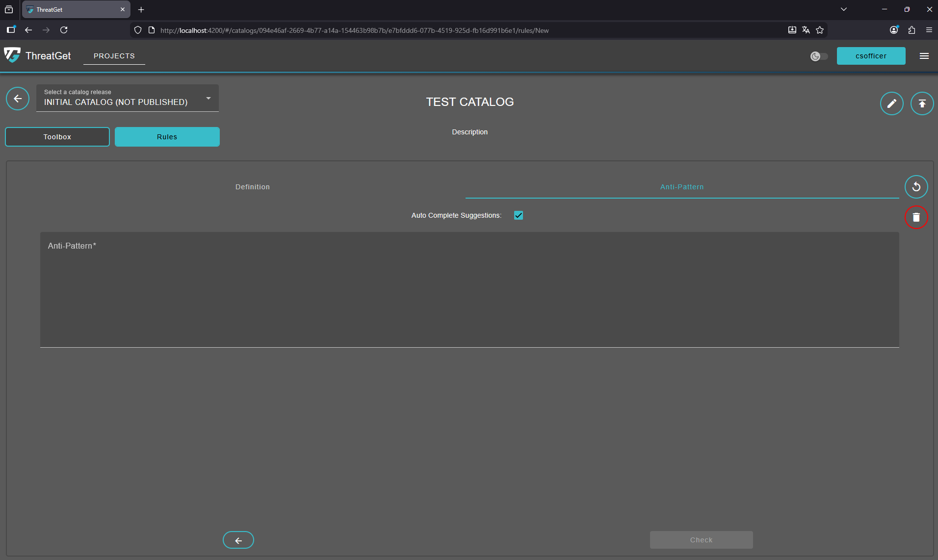Click the csofficer user button
This screenshot has height=560, width=938.
point(871,56)
